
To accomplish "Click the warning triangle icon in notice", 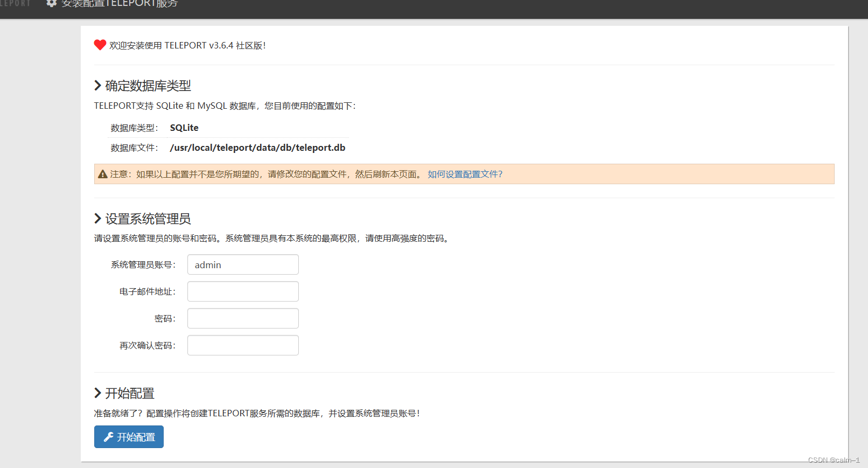I will click(103, 174).
